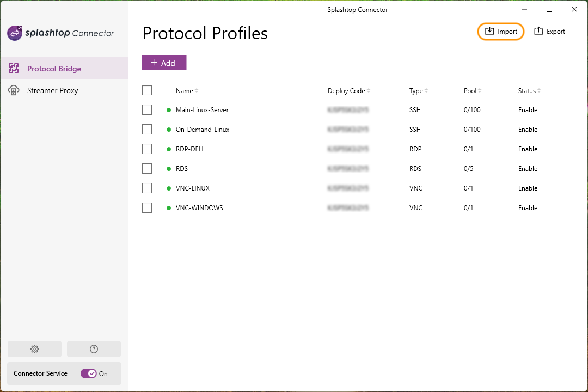
Task: Click Enable status of VNC-WINDOWS
Action: pyautogui.click(x=528, y=208)
